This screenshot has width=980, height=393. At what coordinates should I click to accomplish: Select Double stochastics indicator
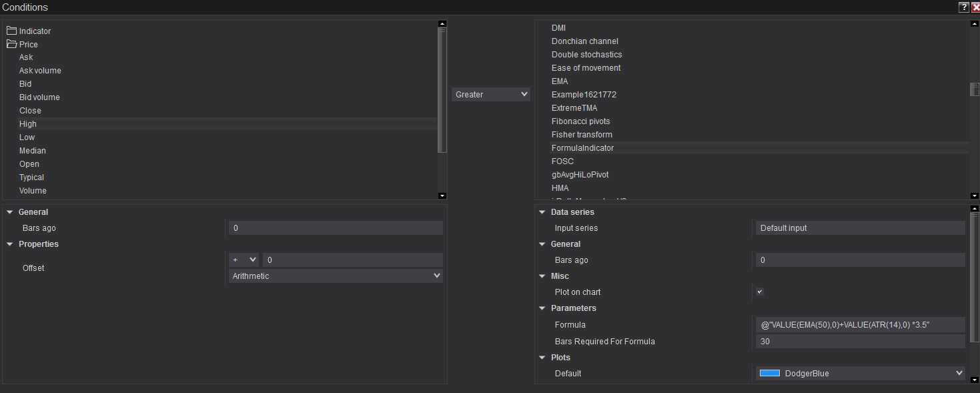coord(587,55)
